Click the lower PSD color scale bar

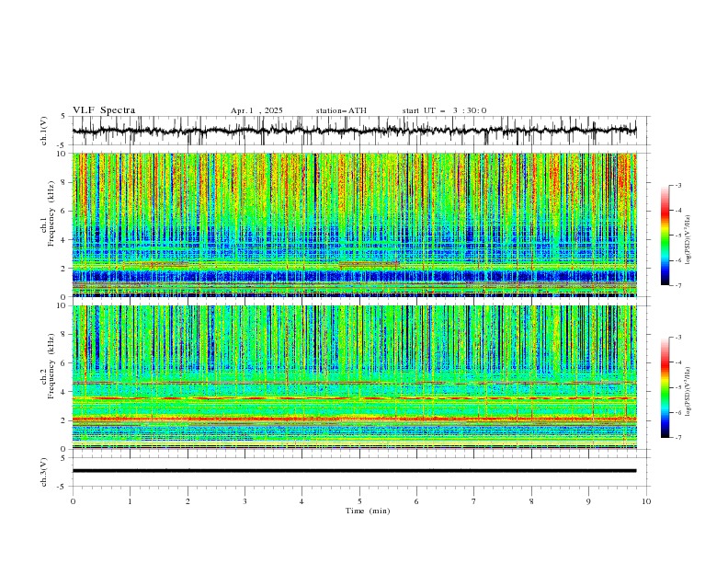(x=665, y=387)
